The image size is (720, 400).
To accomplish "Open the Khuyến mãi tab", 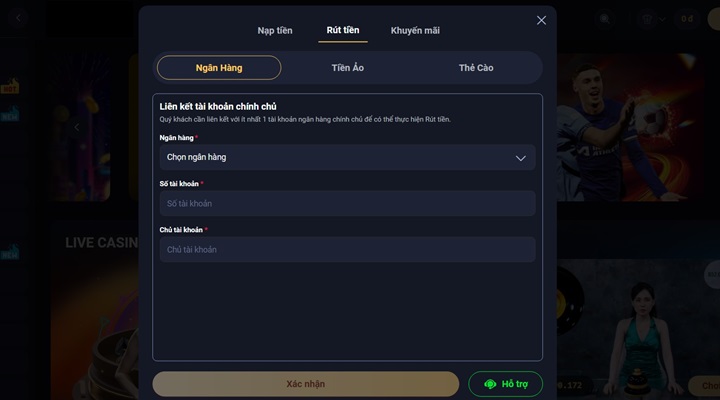I will click(415, 30).
